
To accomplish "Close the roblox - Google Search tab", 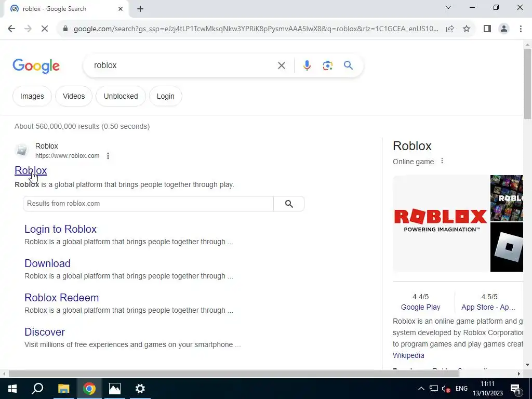I will (121, 9).
